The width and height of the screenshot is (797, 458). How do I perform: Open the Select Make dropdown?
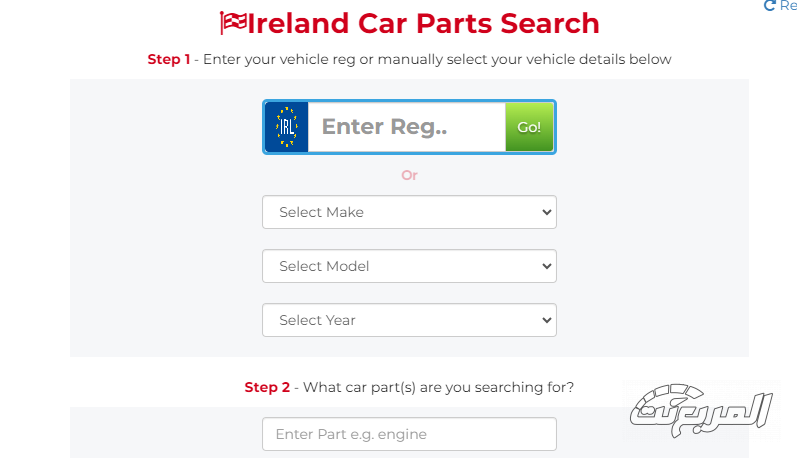408,212
